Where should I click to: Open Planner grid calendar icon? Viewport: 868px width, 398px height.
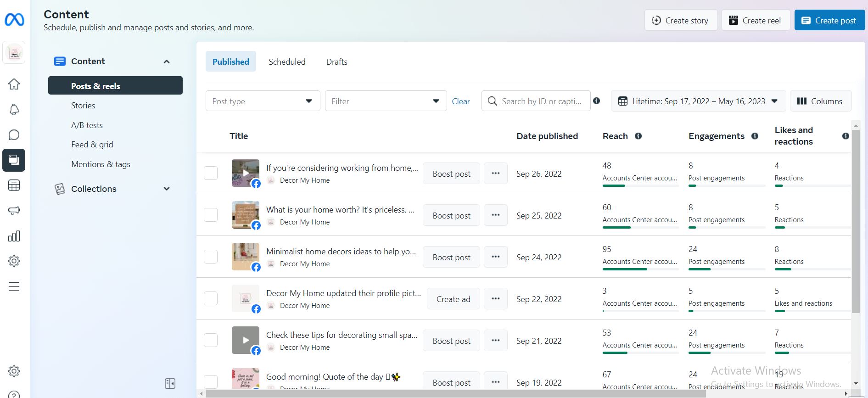tap(14, 185)
